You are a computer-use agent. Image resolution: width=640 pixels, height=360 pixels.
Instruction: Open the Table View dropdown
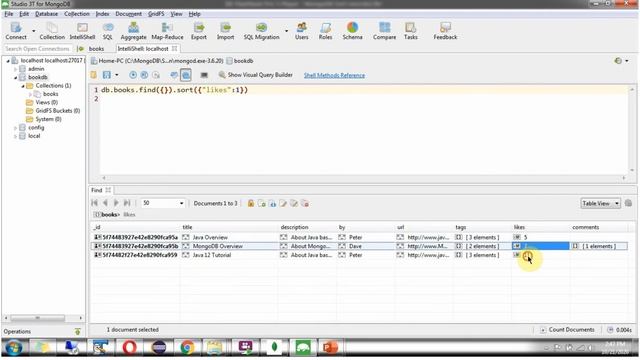[600, 203]
